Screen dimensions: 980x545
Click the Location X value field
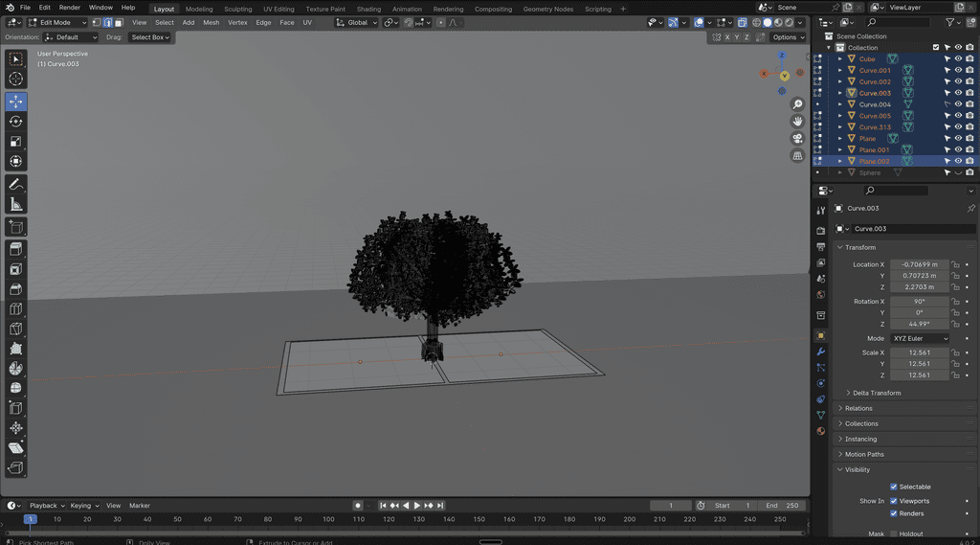click(x=919, y=264)
